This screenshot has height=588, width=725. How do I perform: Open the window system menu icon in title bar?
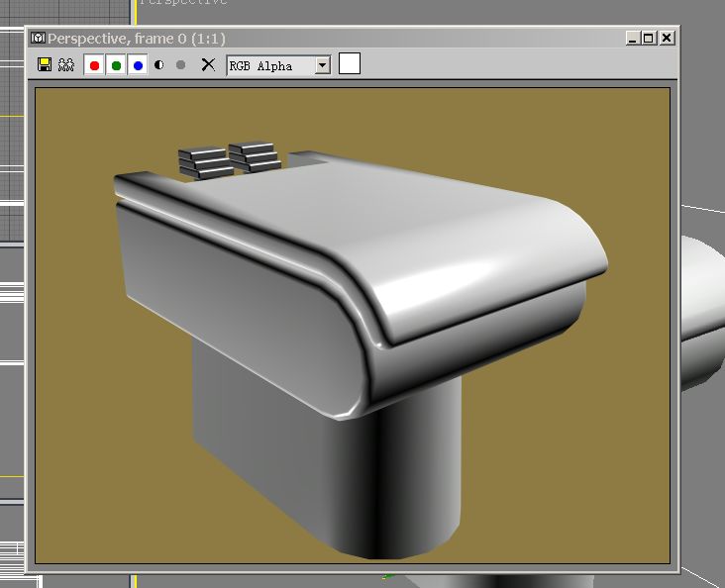(39, 39)
